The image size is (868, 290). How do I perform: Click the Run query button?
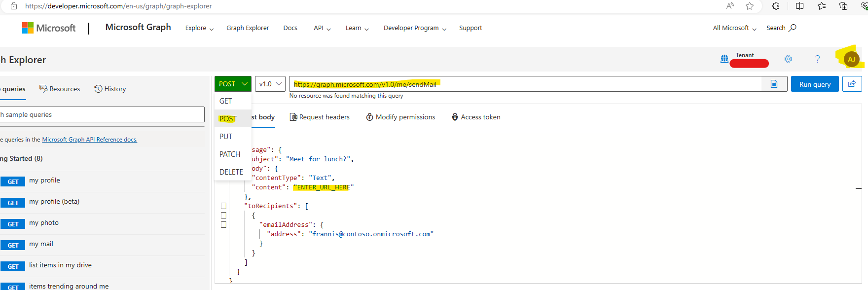click(x=815, y=84)
